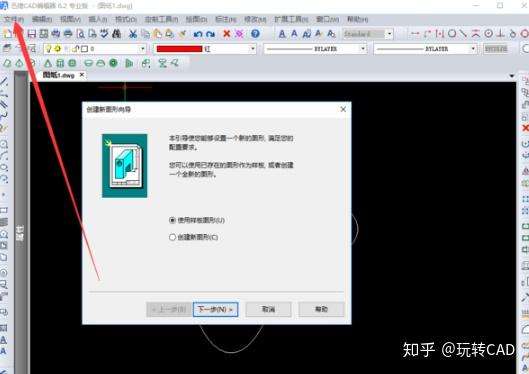Viewport: 529px width, 374px height.
Task: Click the spell check ABC icon
Action: 104,34
